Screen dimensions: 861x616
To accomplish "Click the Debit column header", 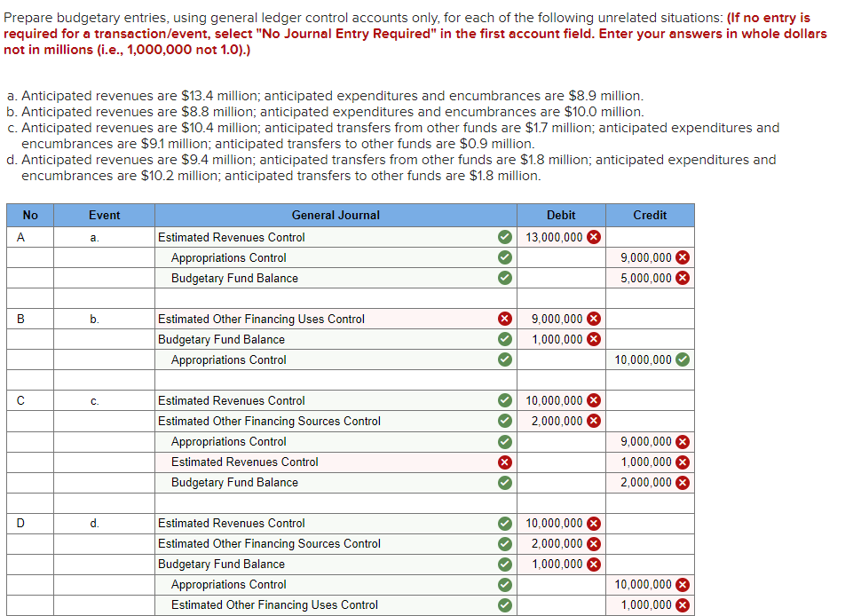I will pyautogui.click(x=561, y=215).
